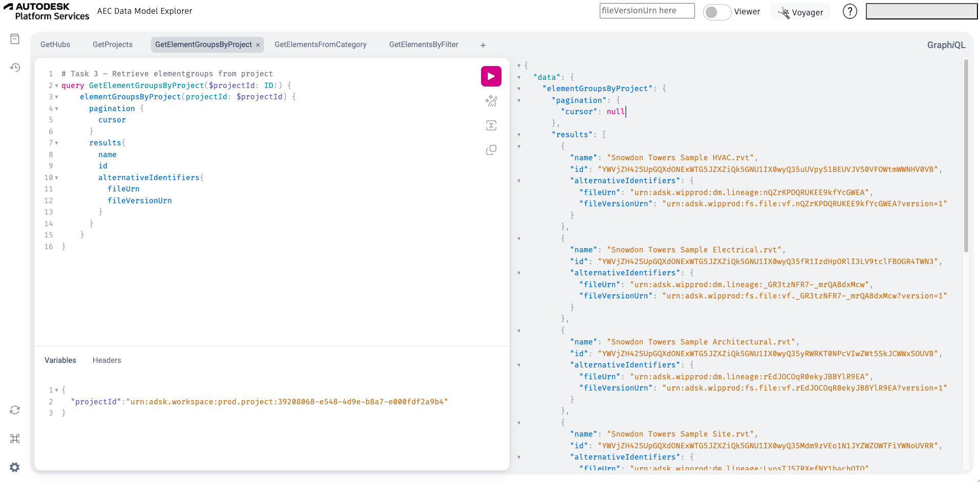Open the settings gear icon
Screen dimensions: 980x500
tap(15, 467)
